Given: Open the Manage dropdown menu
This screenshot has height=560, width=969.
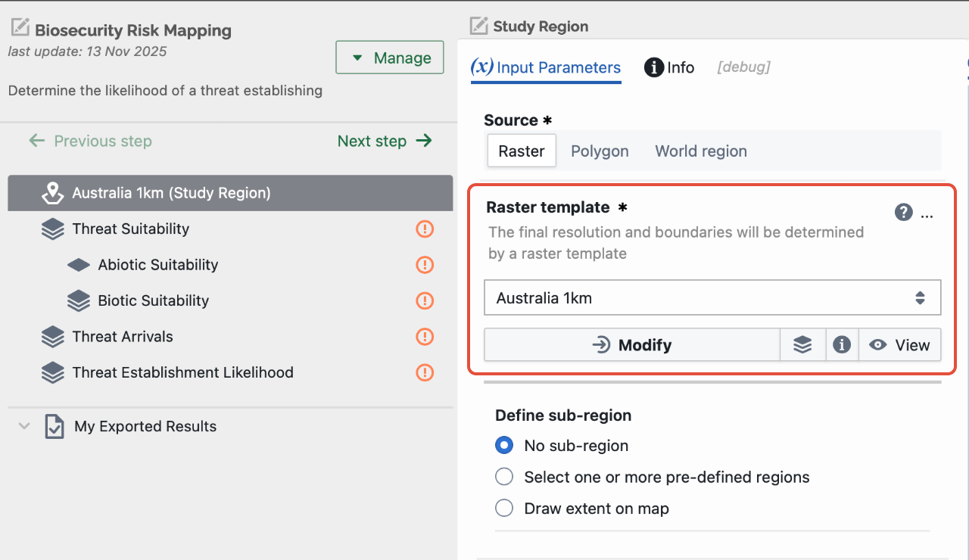Looking at the screenshot, I should [390, 58].
